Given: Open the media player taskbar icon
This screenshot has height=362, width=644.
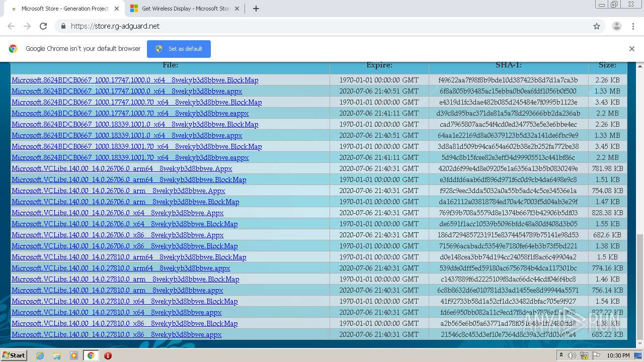Looking at the screenshot, I should tap(74, 355).
